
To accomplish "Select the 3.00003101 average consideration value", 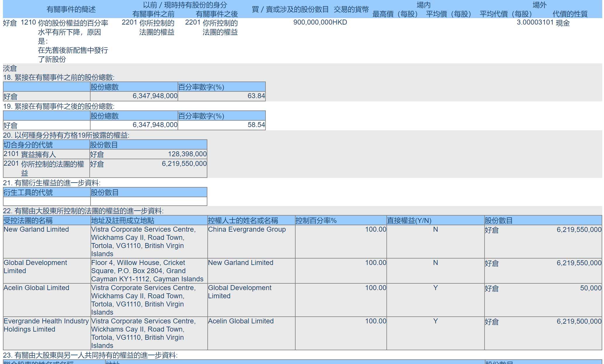I will (535, 22).
